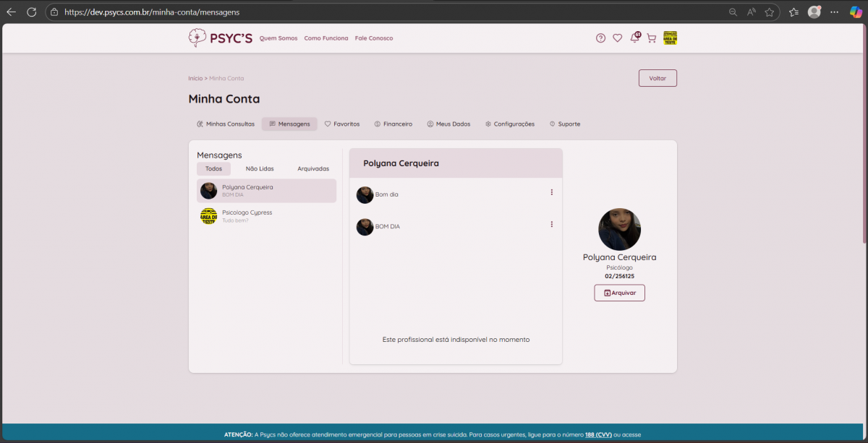Open the Financeiro tab
The height and width of the screenshot is (443, 868).
tap(393, 124)
